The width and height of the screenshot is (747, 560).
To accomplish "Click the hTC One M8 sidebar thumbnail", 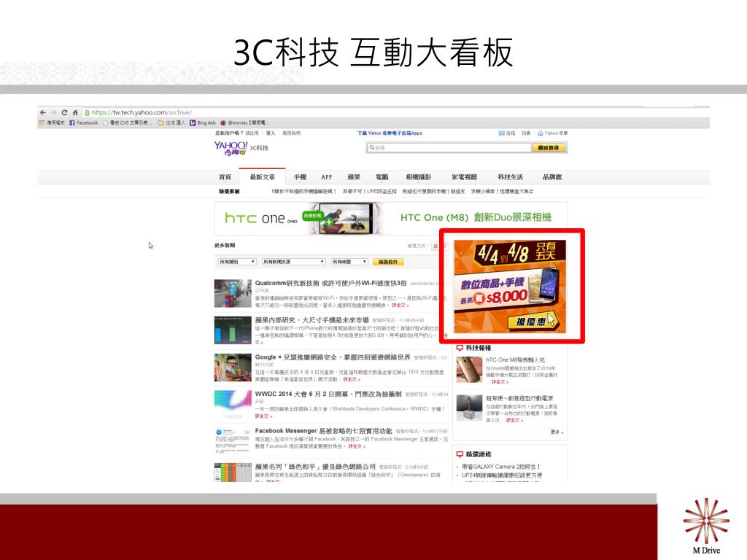I will [x=469, y=370].
